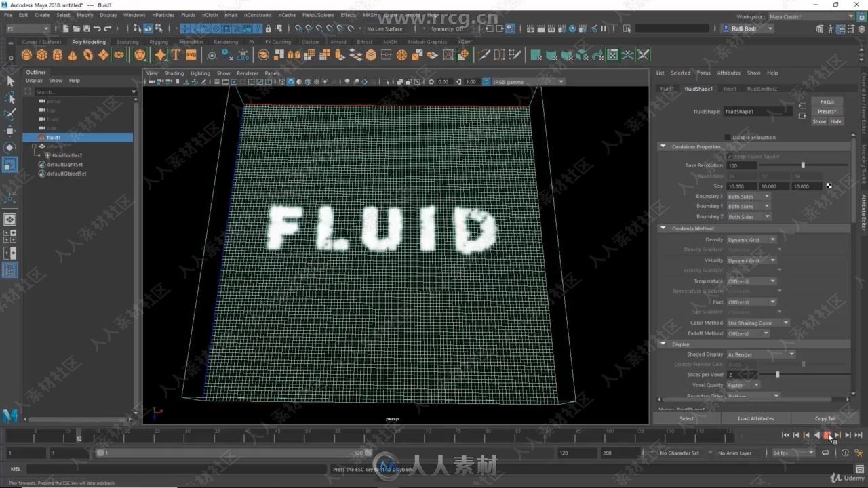Toggle Keep Voxels Square checkbox

tap(730, 156)
